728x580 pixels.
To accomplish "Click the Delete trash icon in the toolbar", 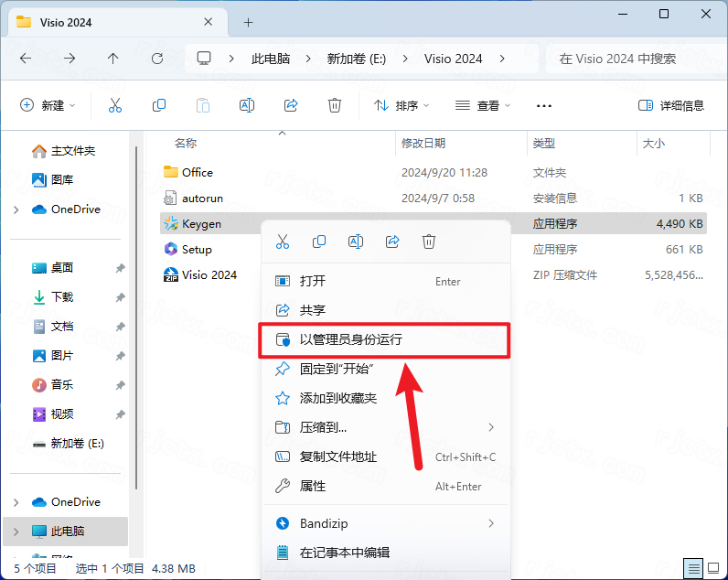I will point(335,105).
